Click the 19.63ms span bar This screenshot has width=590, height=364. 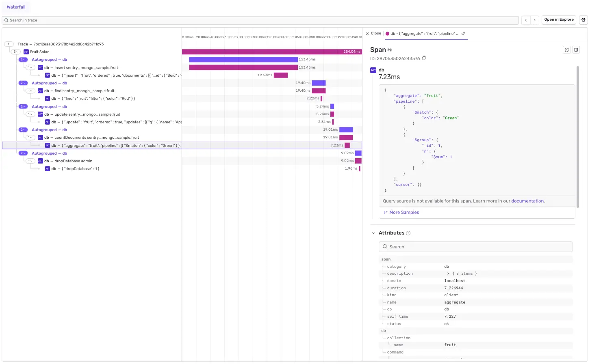281,75
